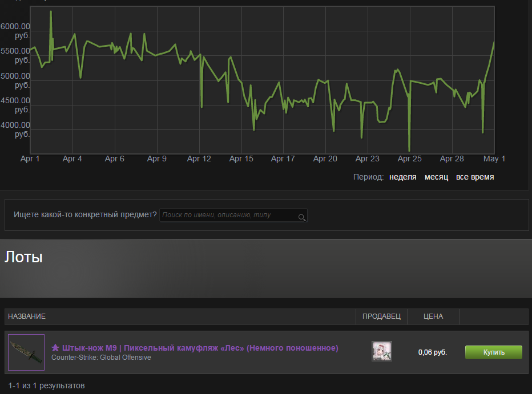The width and height of the screenshot is (532, 394).
Task: Open the seller's anime avatar
Action: [x=381, y=352]
